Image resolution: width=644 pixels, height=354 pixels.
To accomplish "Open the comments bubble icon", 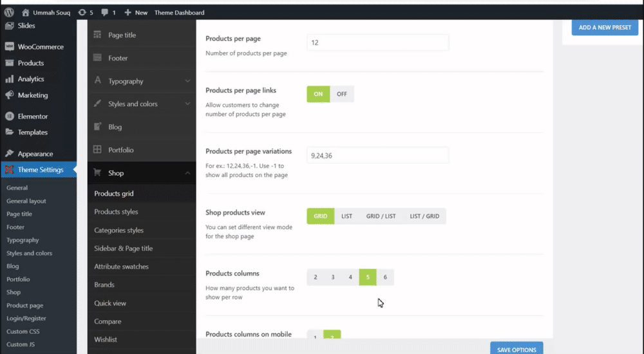I will click(105, 12).
